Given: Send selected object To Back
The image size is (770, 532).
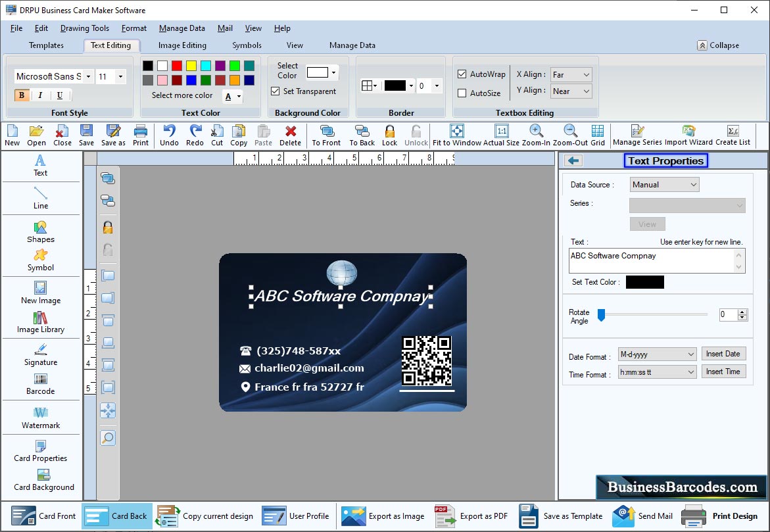Looking at the screenshot, I should pyautogui.click(x=362, y=135).
